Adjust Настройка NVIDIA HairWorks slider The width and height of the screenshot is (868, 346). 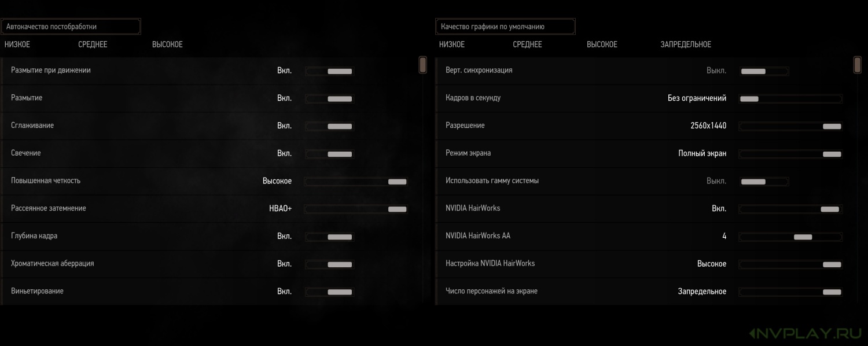(790, 264)
